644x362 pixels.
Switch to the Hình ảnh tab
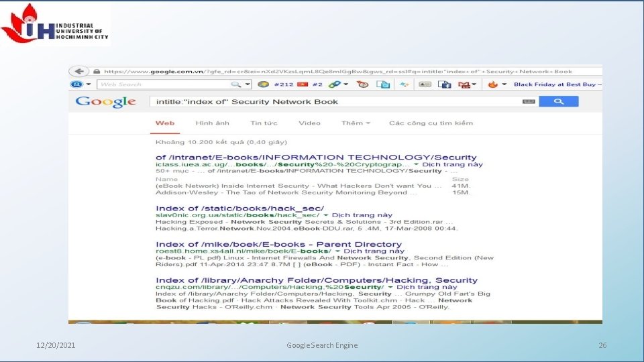[x=213, y=123]
